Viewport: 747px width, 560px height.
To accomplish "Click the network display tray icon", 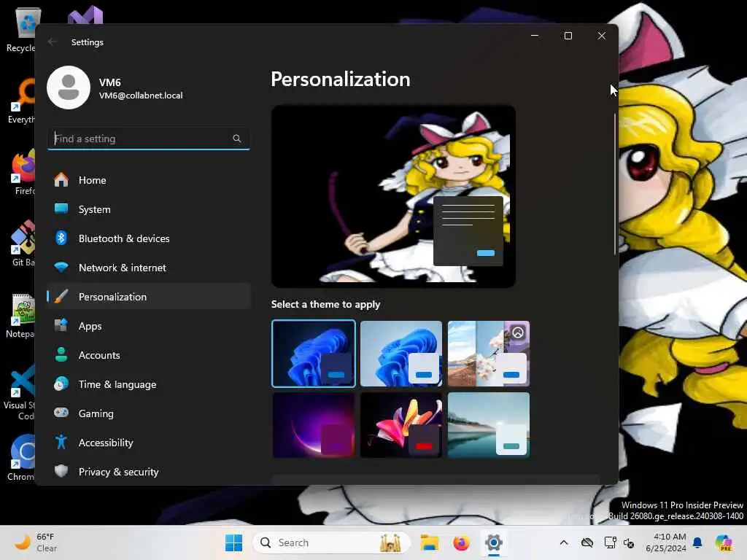I will click(610, 542).
